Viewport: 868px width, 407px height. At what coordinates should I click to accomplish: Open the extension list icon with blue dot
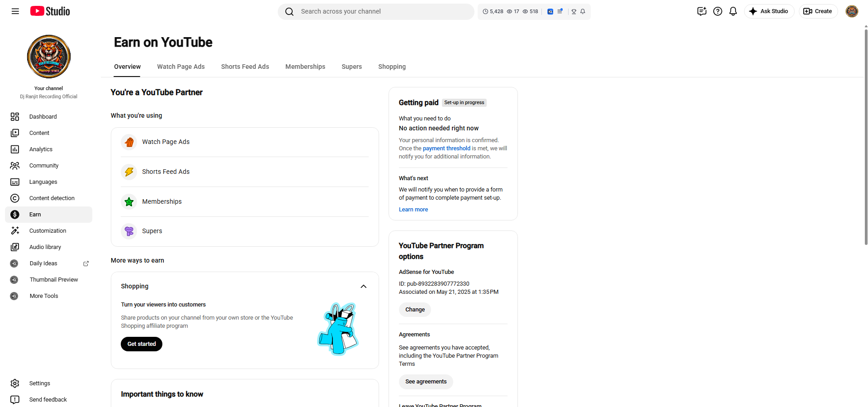[560, 11]
